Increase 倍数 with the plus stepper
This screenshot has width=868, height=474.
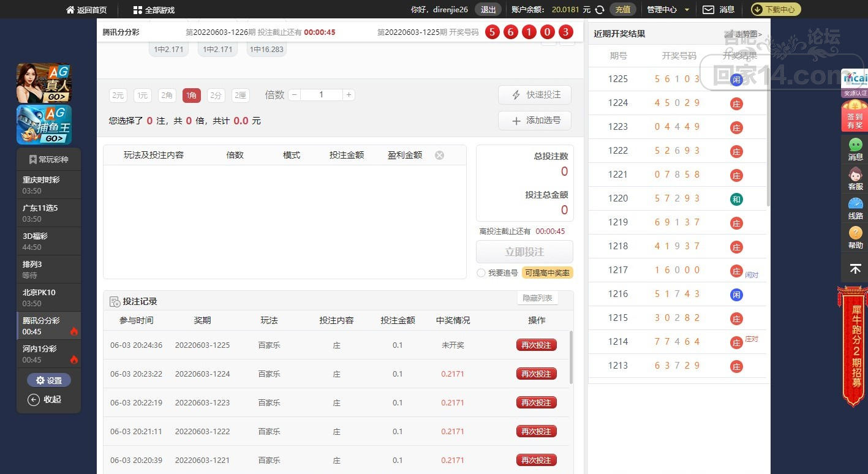349,95
